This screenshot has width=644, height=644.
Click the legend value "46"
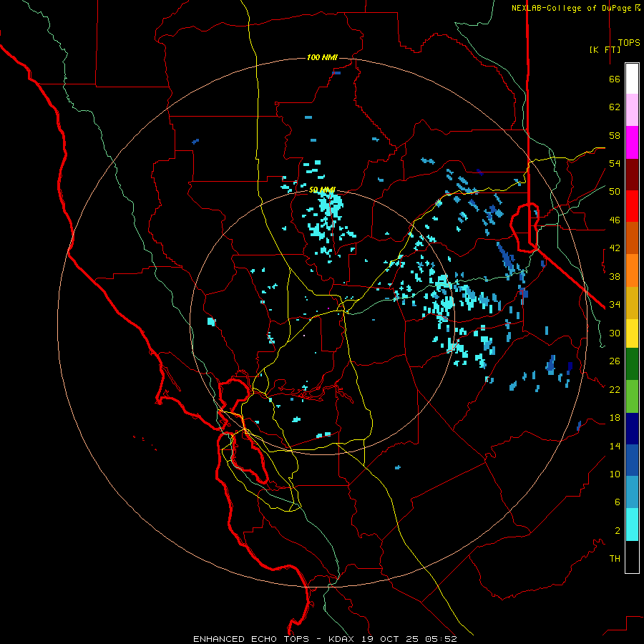(615, 220)
